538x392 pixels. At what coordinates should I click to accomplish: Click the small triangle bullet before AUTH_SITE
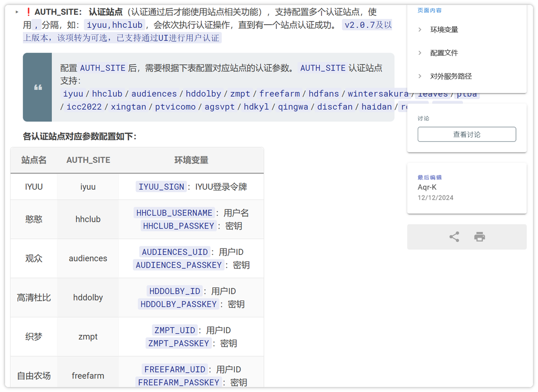(17, 12)
